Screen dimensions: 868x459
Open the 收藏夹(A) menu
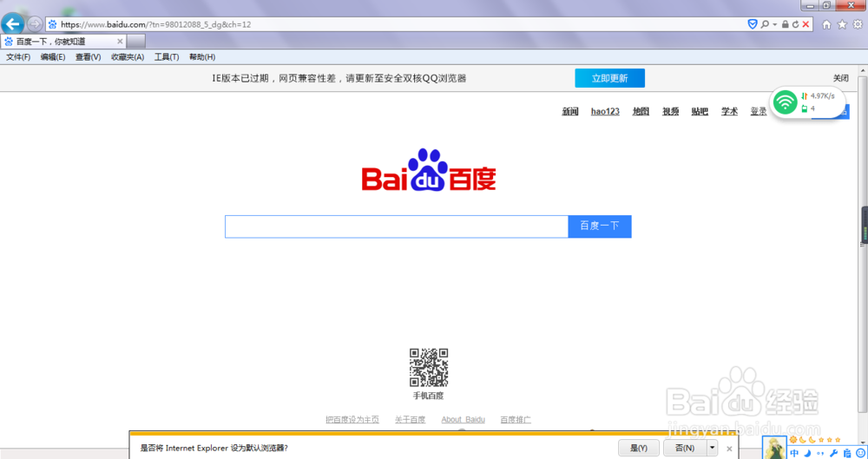(128, 57)
